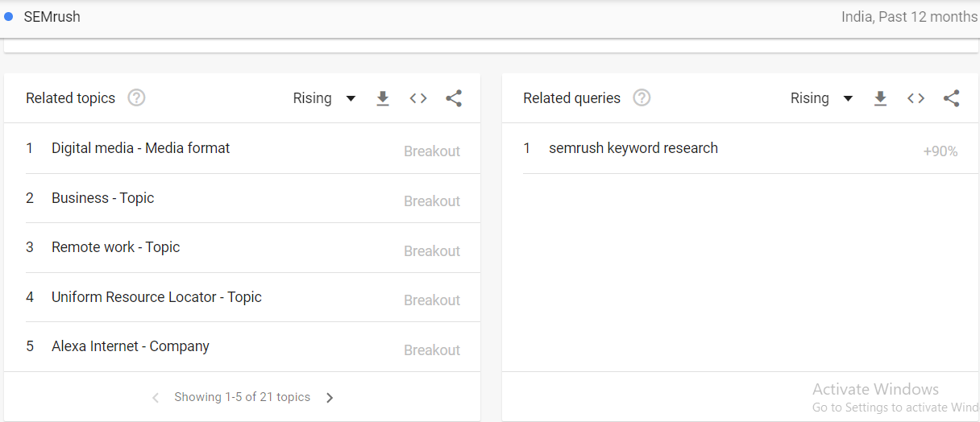
Task: Go to previous page of topics
Action: pyautogui.click(x=156, y=397)
